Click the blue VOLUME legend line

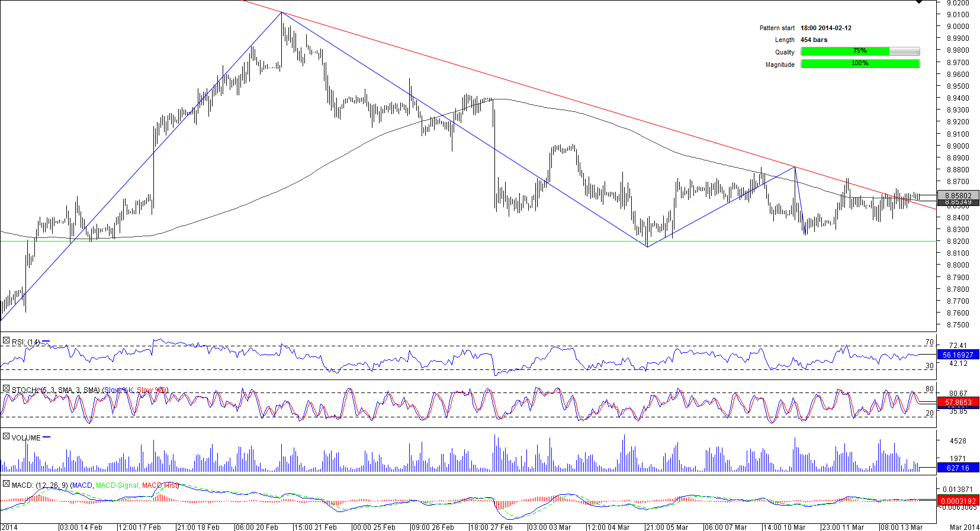click(47, 437)
